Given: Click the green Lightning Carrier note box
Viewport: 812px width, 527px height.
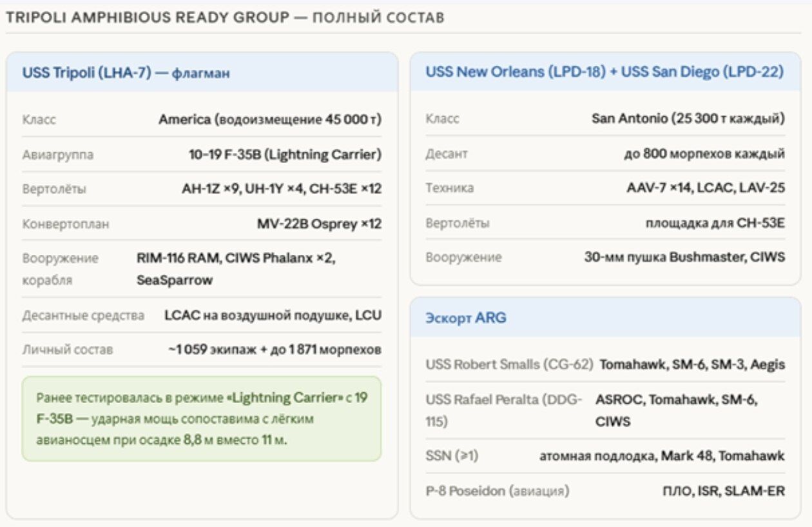Looking at the screenshot, I should pos(201,419).
